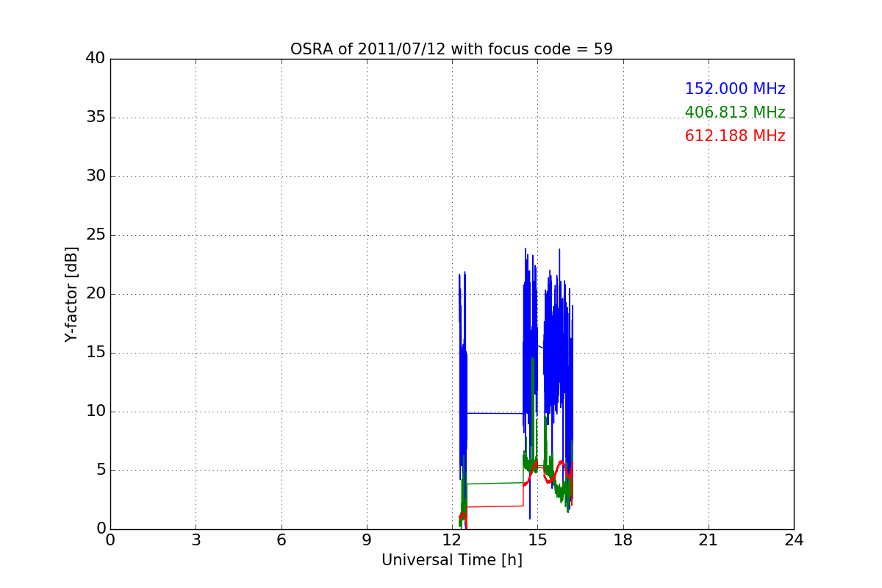Click the plot title mentioning focus code 59
Viewport: 882px width, 588px height.
451,49
